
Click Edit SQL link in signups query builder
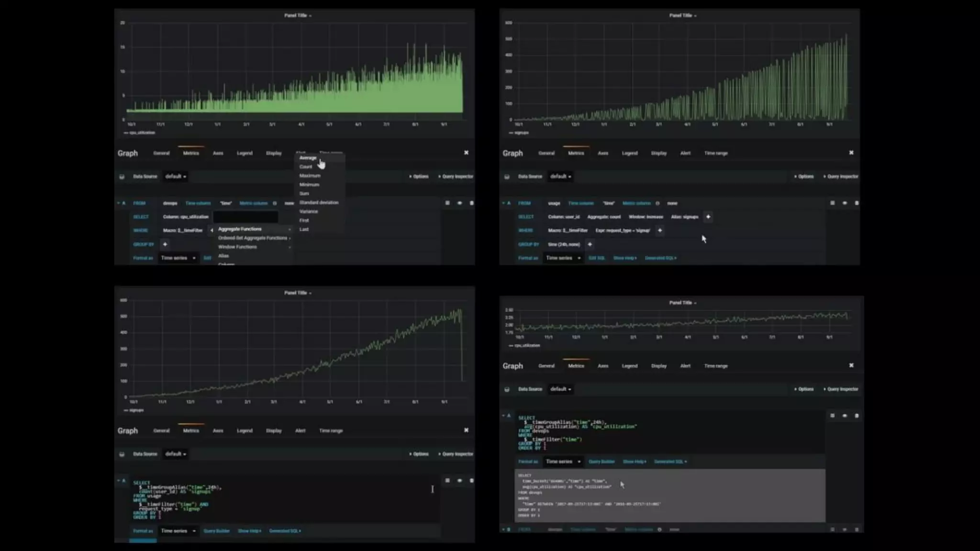tap(596, 258)
